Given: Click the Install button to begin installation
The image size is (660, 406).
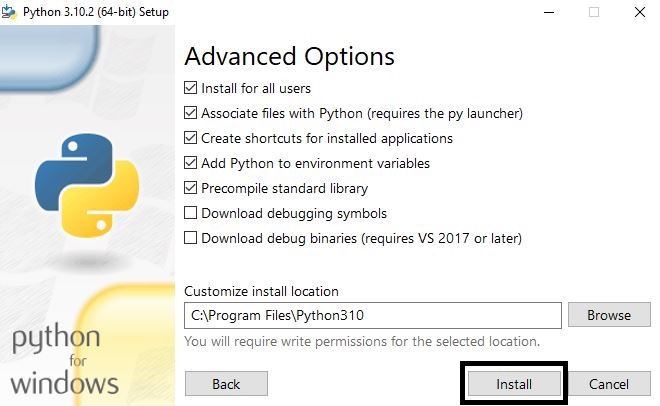Looking at the screenshot, I should (x=514, y=384).
